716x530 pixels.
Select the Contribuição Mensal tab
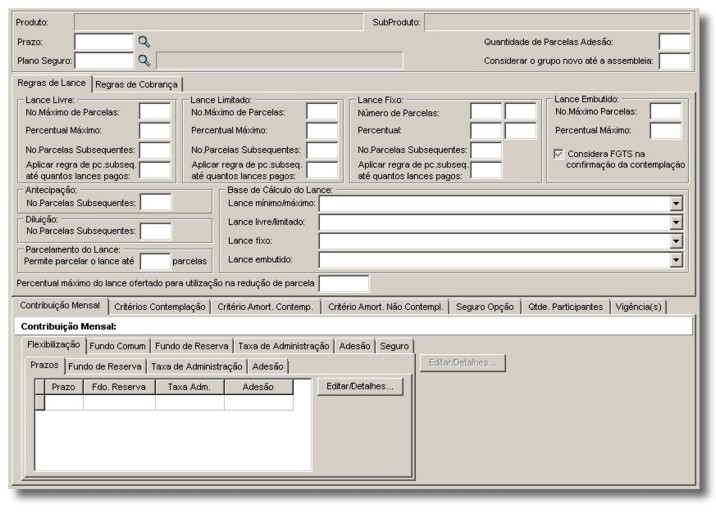point(60,305)
